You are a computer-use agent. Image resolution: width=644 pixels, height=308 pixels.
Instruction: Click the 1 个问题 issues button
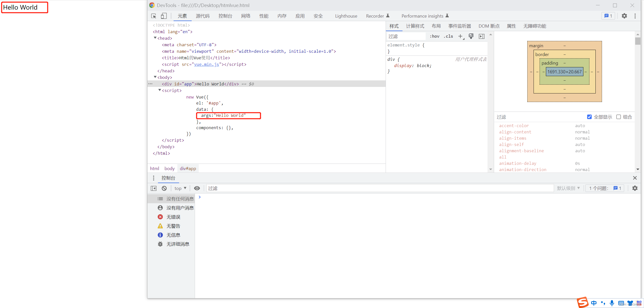click(605, 188)
